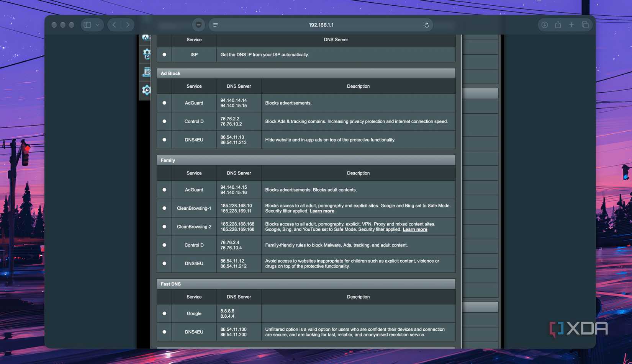This screenshot has height=364, width=632.
Task: Click the Google service name cell
Action: point(194,313)
